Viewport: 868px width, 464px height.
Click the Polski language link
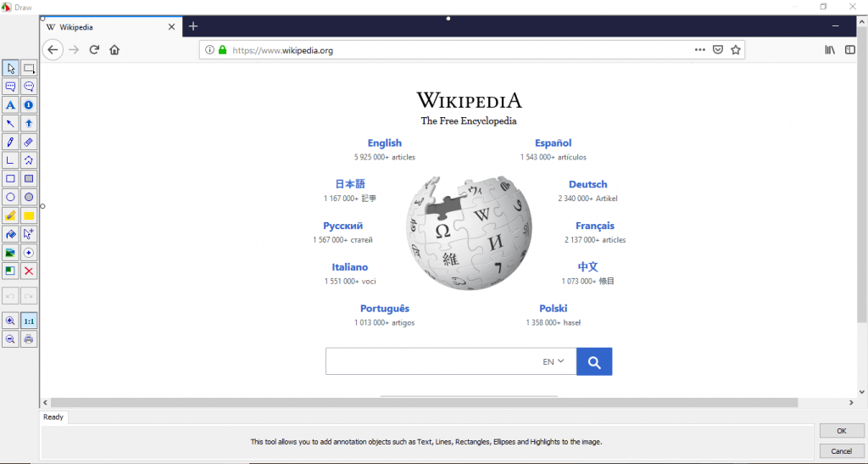pos(553,309)
